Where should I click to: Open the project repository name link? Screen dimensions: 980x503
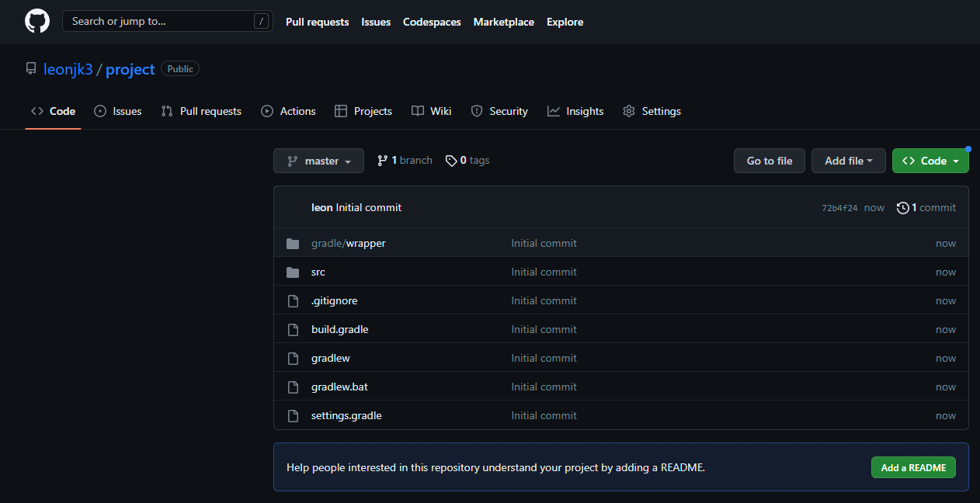130,69
